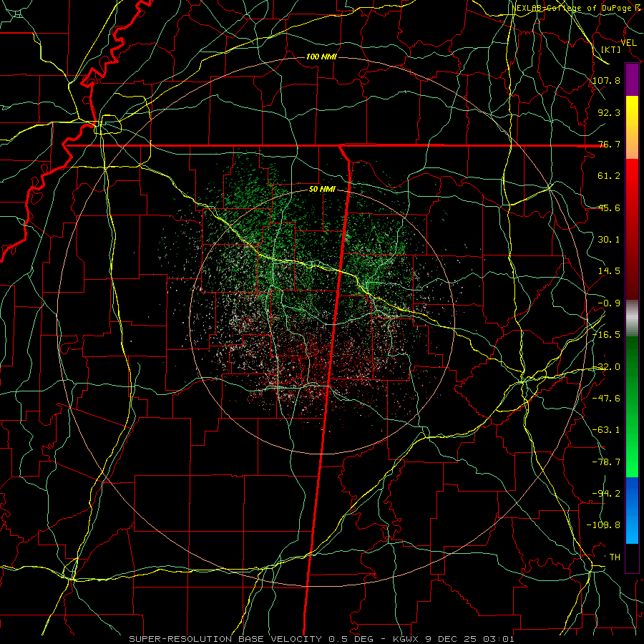This screenshot has height=644, width=644.
Task: Click the VEL legend title
Action: [628, 43]
